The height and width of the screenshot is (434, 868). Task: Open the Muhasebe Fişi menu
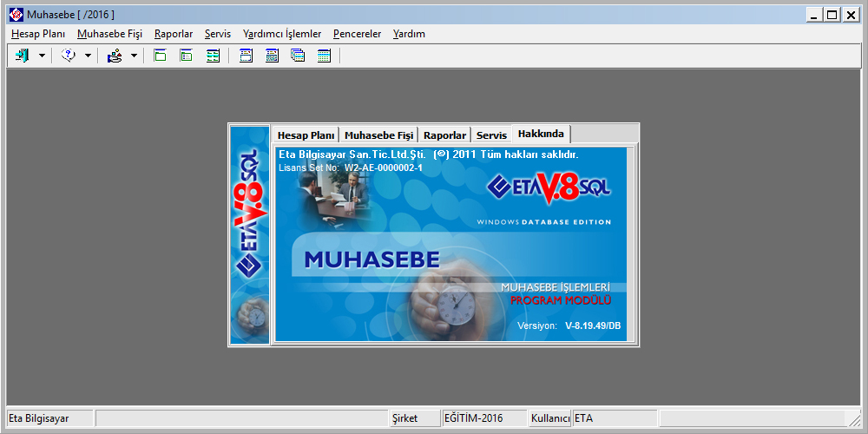click(109, 34)
